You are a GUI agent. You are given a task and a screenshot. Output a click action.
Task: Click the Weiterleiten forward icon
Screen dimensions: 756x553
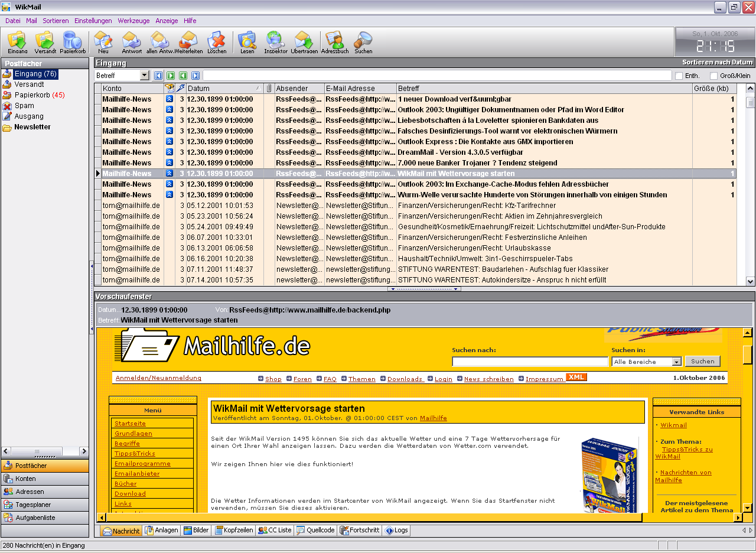coord(188,42)
